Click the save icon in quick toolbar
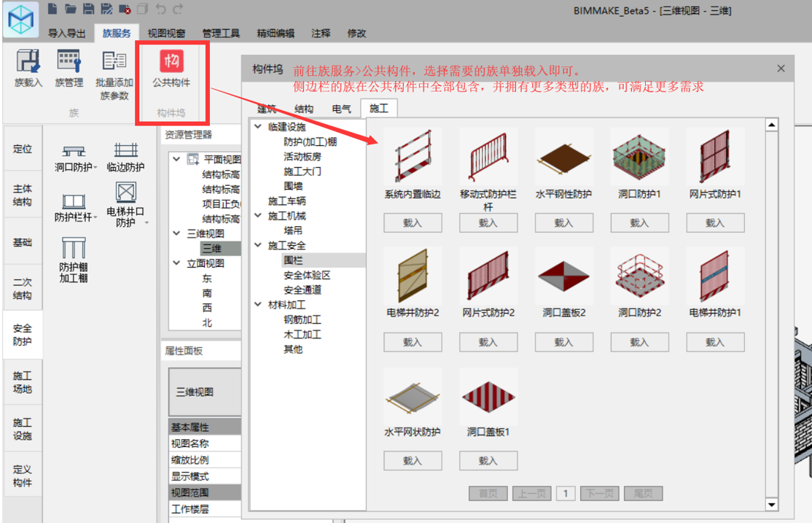 point(88,9)
